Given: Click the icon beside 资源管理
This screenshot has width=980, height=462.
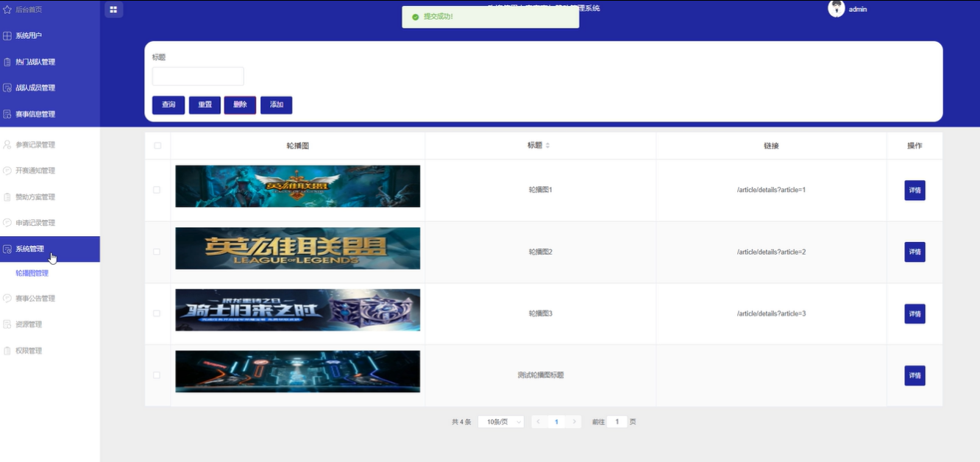Looking at the screenshot, I should click(7, 324).
